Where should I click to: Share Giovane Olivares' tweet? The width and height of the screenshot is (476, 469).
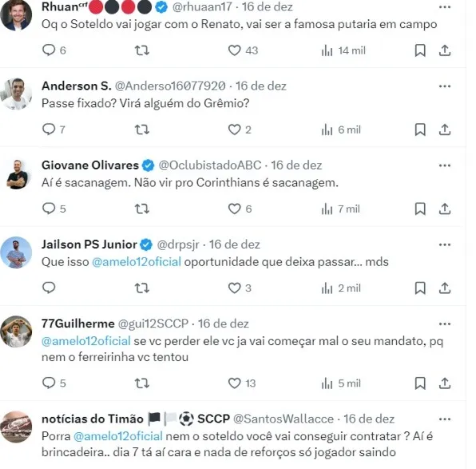(x=445, y=209)
